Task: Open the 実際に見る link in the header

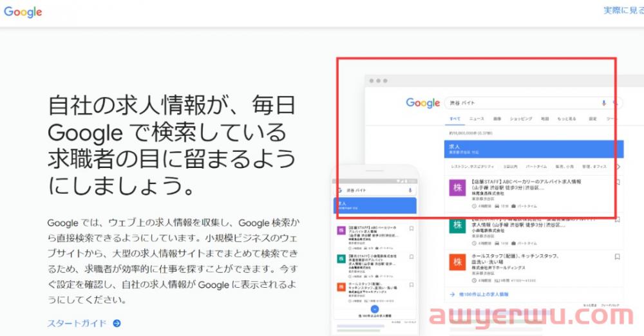Action: (623, 10)
